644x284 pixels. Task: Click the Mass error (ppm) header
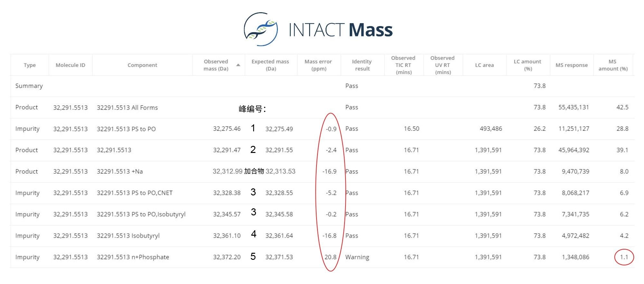318,65
